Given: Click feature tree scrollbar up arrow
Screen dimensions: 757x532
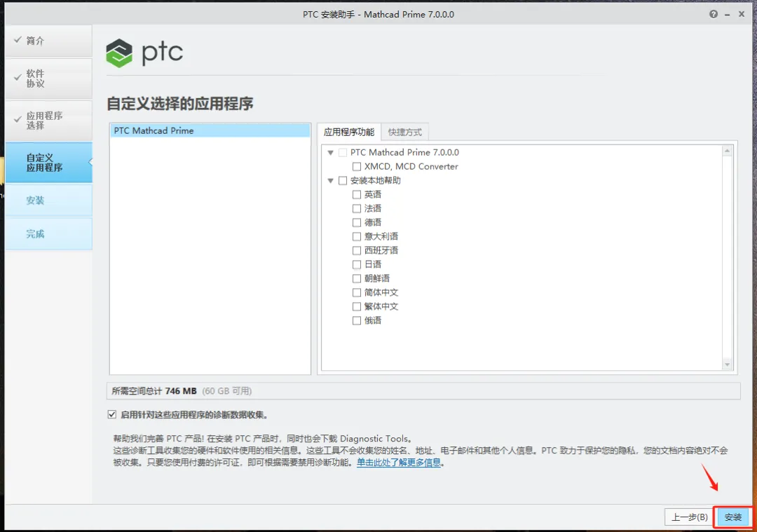Looking at the screenshot, I should click(x=727, y=151).
